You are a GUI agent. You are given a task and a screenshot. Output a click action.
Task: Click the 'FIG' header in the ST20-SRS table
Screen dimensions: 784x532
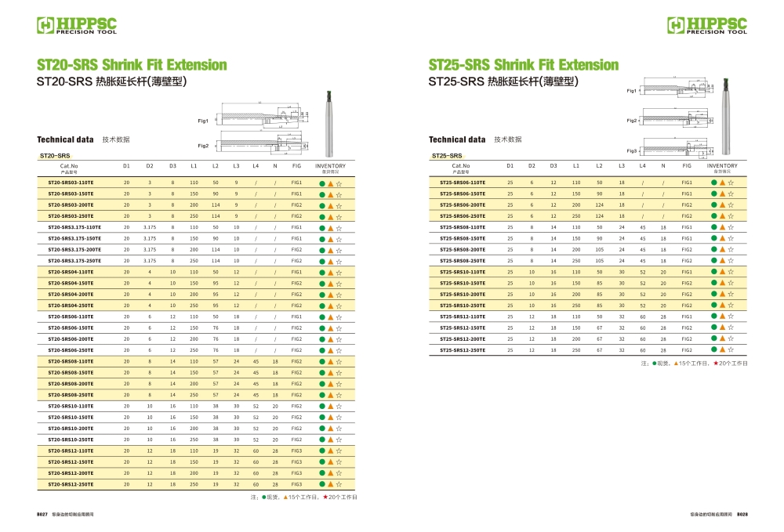(x=296, y=166)
